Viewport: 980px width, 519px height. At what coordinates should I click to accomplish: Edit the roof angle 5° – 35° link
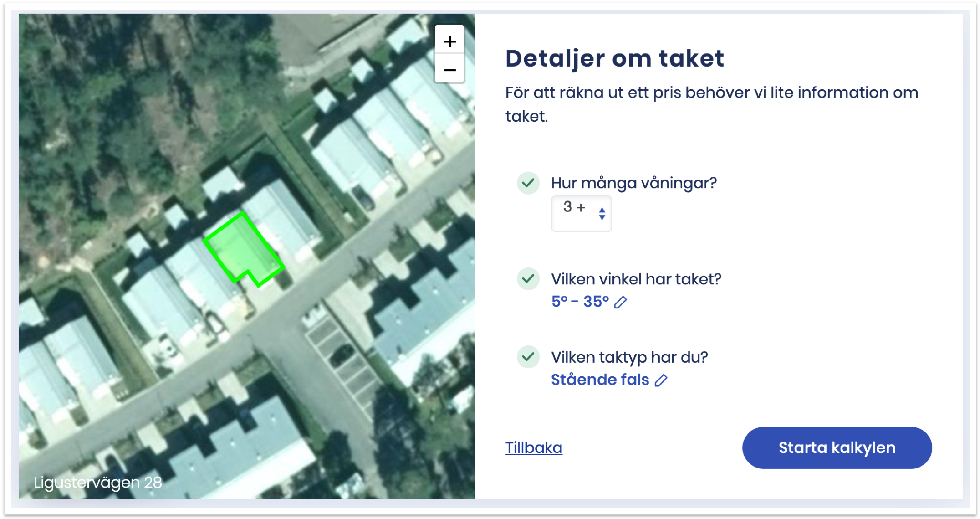click(x=580, y=302)
